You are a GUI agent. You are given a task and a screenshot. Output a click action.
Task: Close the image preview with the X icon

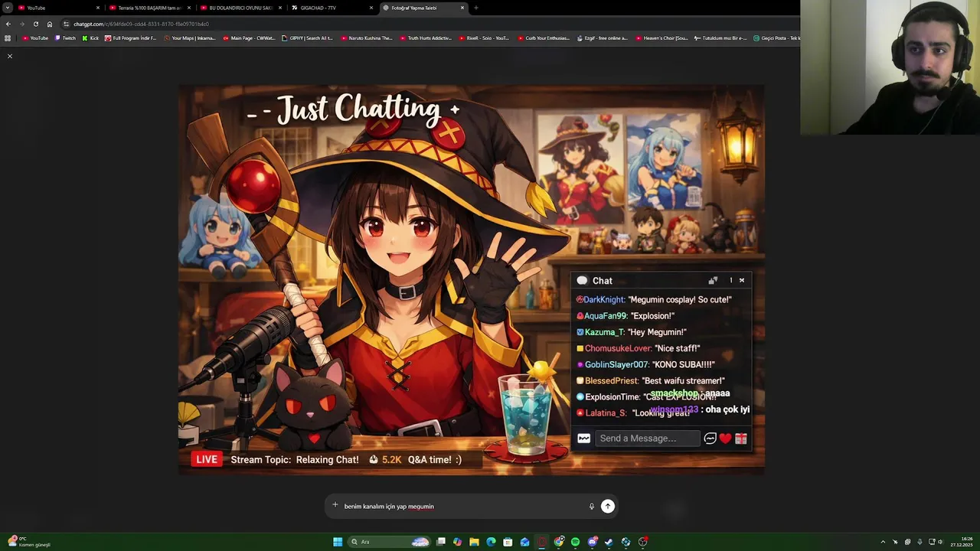coord(10,56)
